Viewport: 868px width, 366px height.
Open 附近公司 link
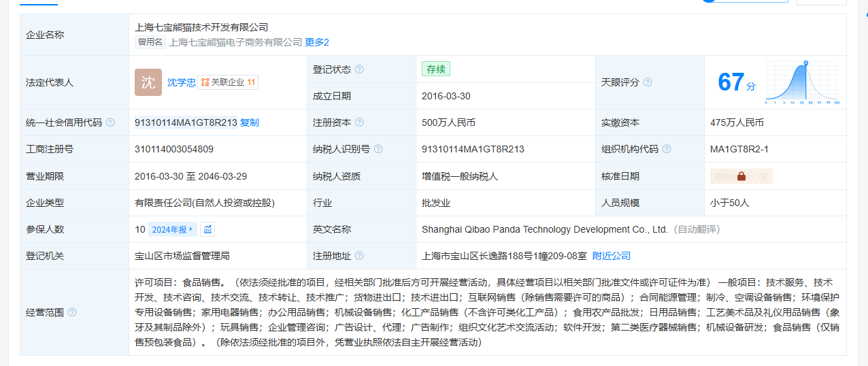coord(612,256)
